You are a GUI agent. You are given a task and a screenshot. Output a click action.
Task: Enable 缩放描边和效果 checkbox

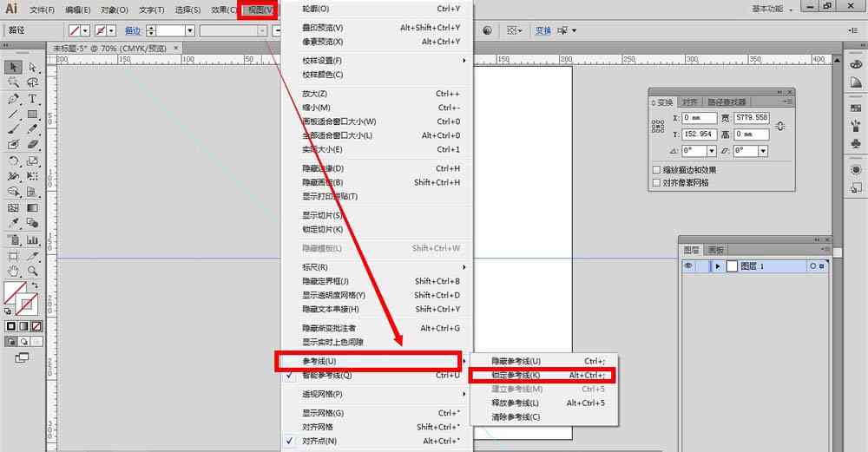tap(656, 170)
